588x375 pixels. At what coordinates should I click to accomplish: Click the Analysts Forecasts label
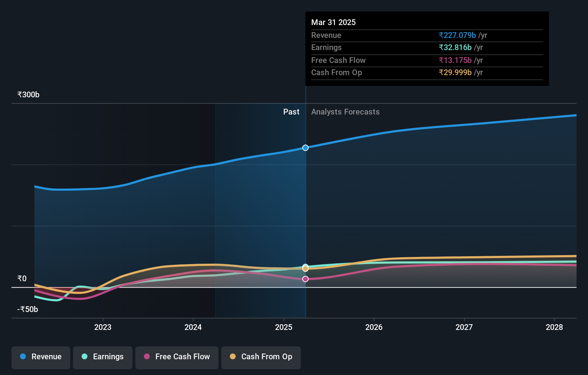(345, 112)
